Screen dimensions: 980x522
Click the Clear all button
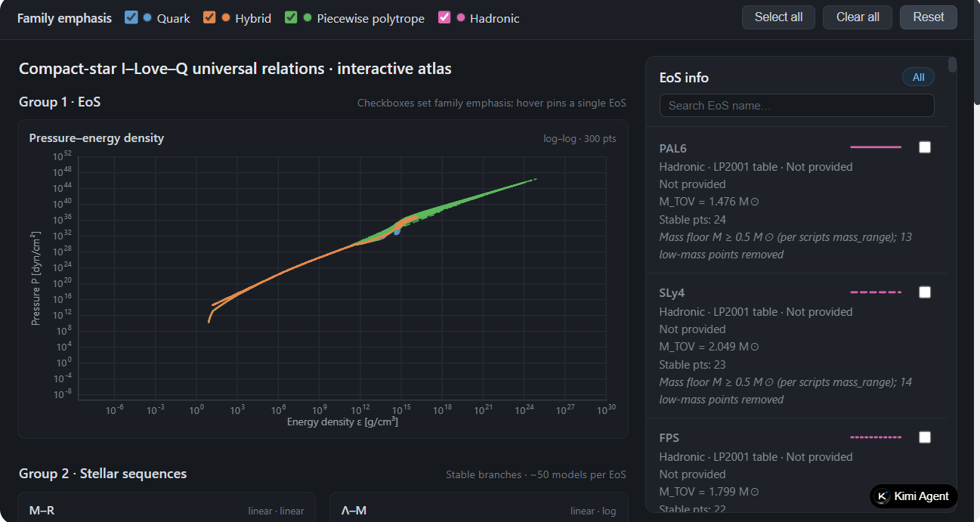point(858,17)
